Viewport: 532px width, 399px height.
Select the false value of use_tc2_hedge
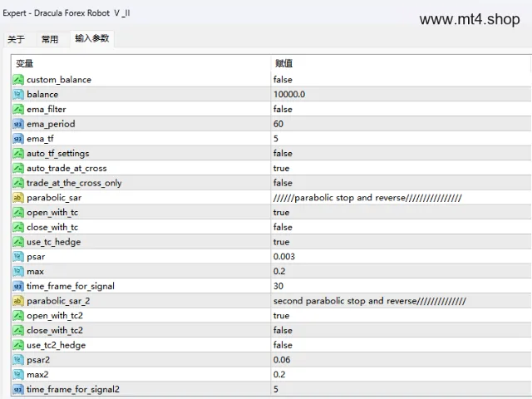point(283,345)
